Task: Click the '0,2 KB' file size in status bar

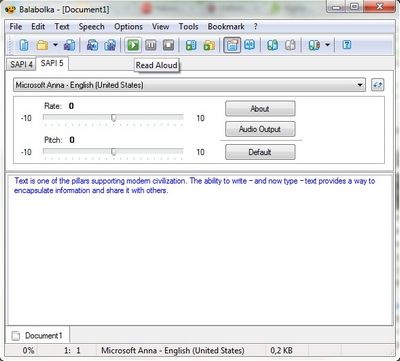Action: 281,351
